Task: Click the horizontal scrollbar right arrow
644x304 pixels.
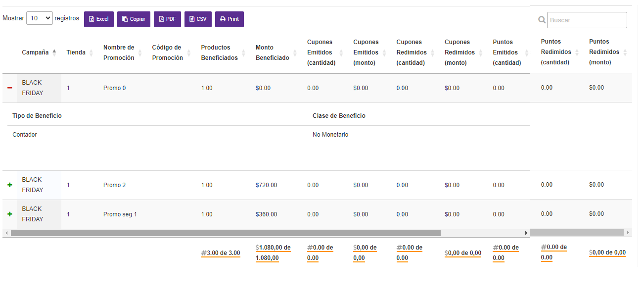Action: click(x=526, y=233)
